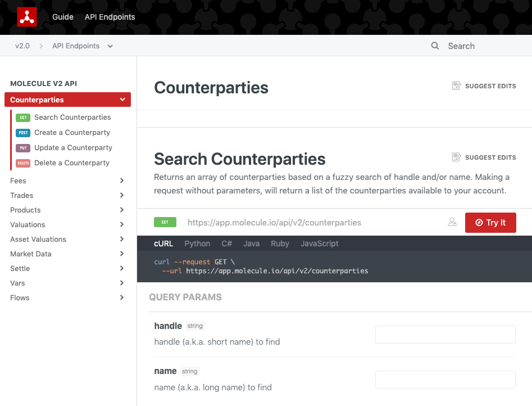Click the Asset Valuations sidebar label
Image resolution: width=532 pixels, height=406 pixels.
coord(38,239)
